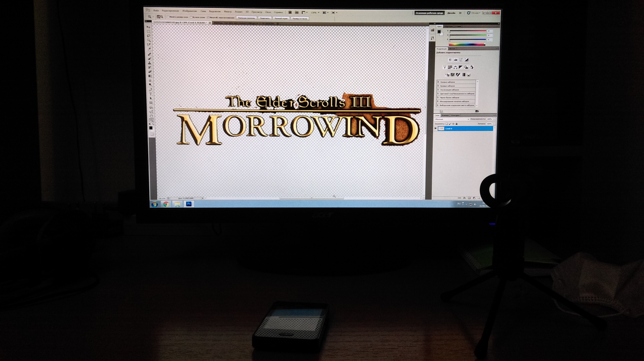Click the Curves adjustment icon
The width and height of the screenshot is (644, 361).
461,60
